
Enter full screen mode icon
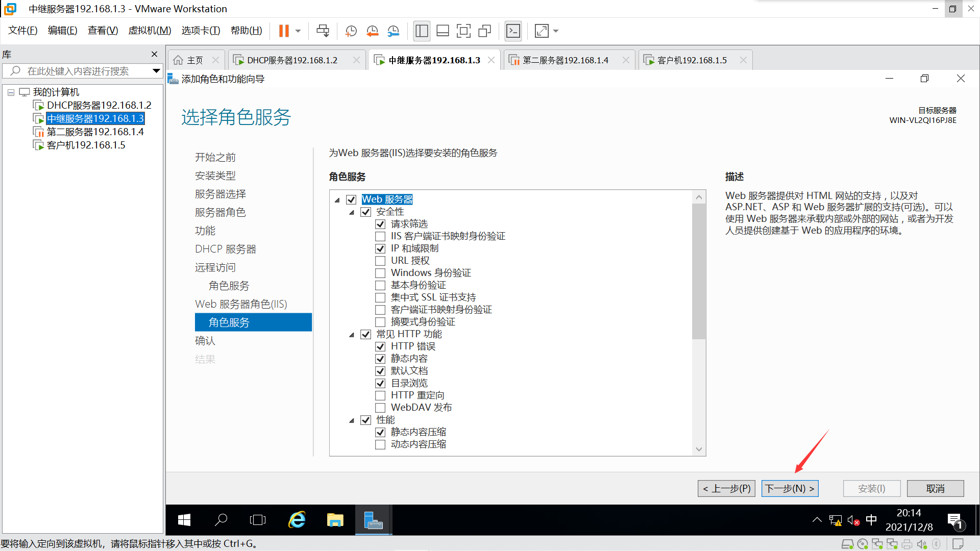click(x=463, y=31)
